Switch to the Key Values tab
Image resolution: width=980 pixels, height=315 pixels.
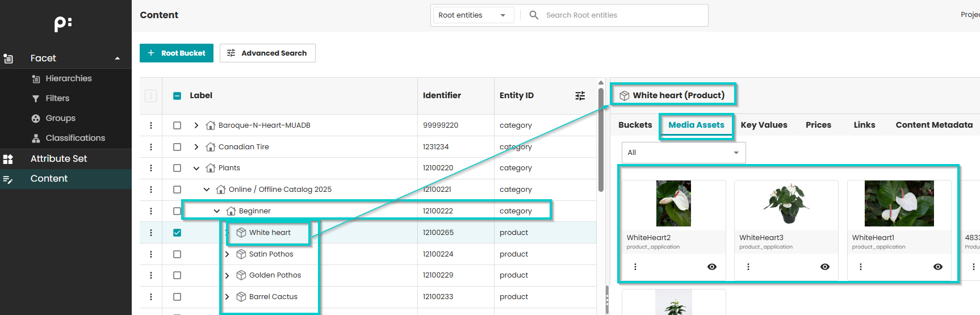[764, 125]
